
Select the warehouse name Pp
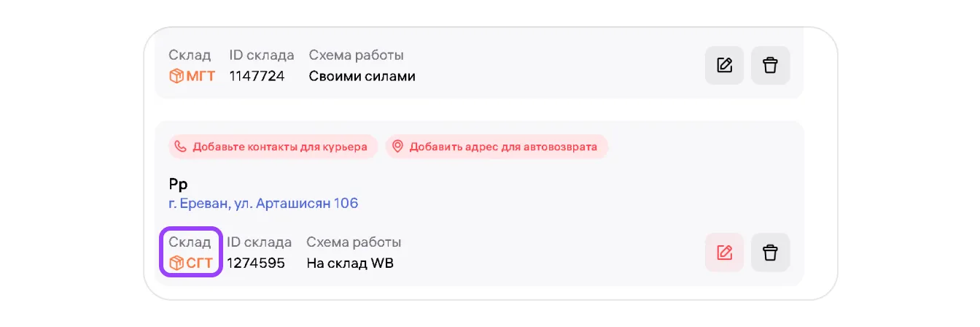click(178, 184)
